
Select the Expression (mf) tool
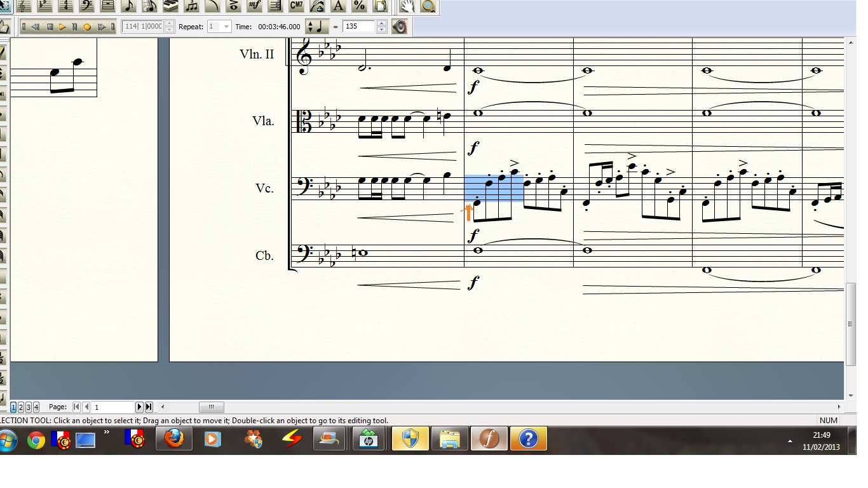pyautogui.click(x=254, y=6)
